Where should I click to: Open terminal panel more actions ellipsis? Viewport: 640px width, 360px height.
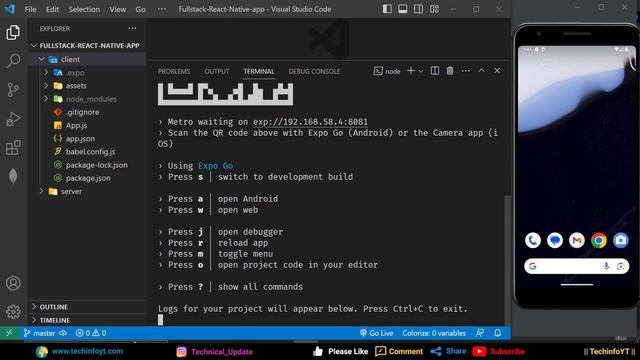[x=466, y=71]
